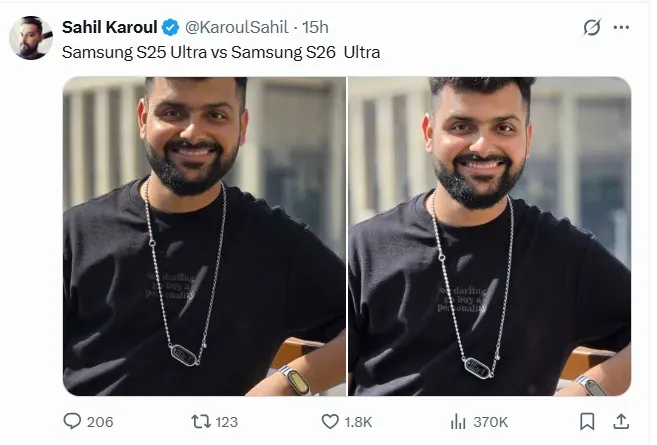Screen dimensions: 657x445
Task: Click the 206 replies count
Action: [x=100, y=422]
